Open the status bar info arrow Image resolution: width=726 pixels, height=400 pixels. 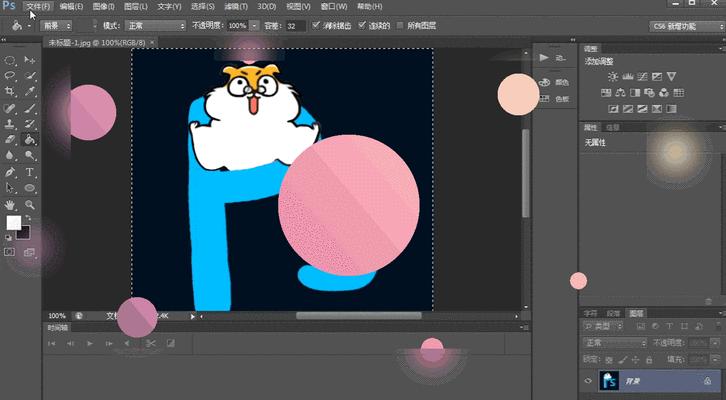click(x=193, y=316)
